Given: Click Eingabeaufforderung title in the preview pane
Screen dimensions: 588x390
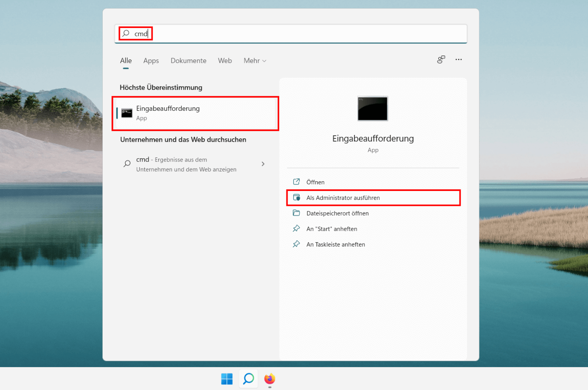Looking at the screenshot, I should click(373, 139).
